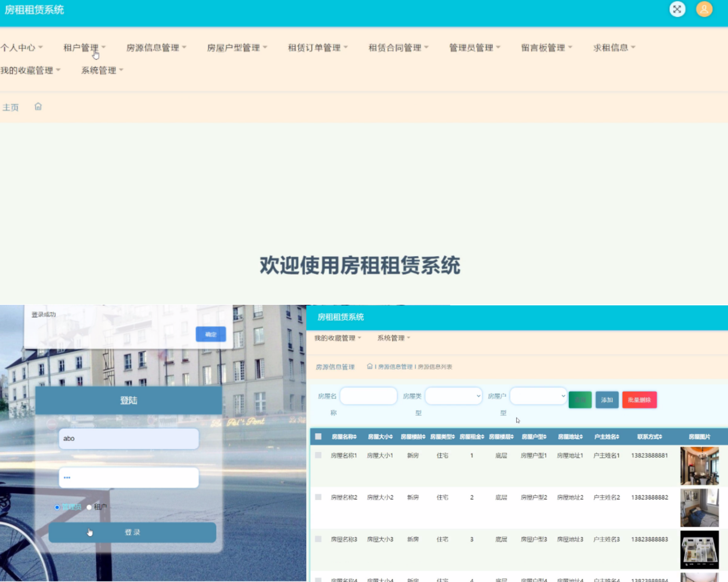Click the 登陆 header on the login panel

click(129, 400)
